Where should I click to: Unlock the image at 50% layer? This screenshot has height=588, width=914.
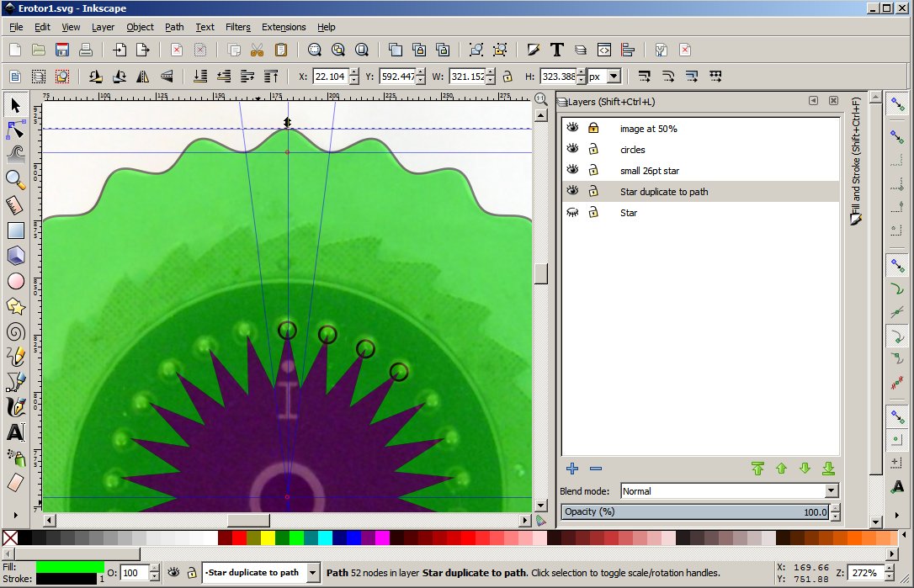coord(593,129)
